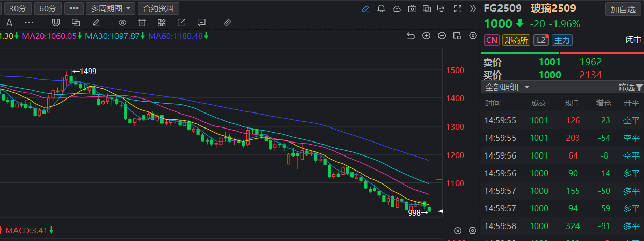Close the MACD pane x icon
The width and height of the screenshot is (644, 241).
457,231
